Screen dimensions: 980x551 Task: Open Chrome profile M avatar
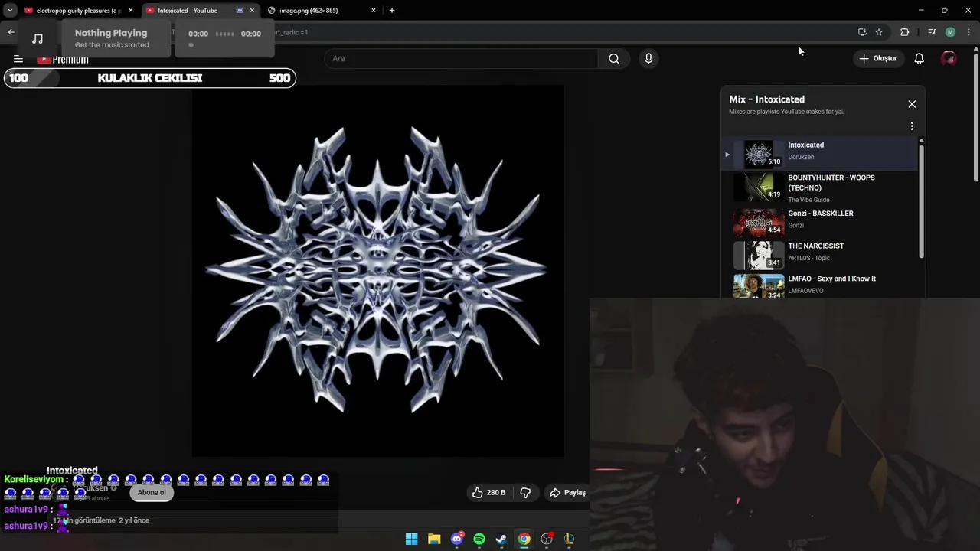pos(950,32)
